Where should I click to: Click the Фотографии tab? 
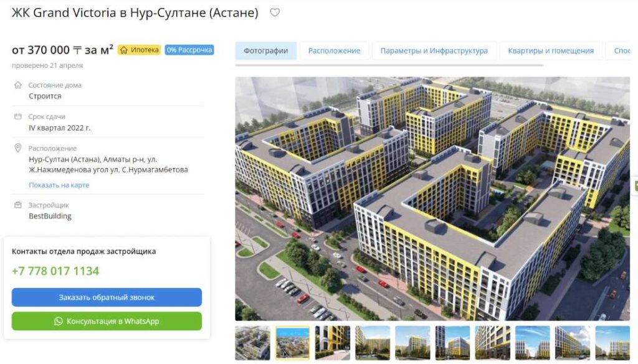(x=265, y=50)
